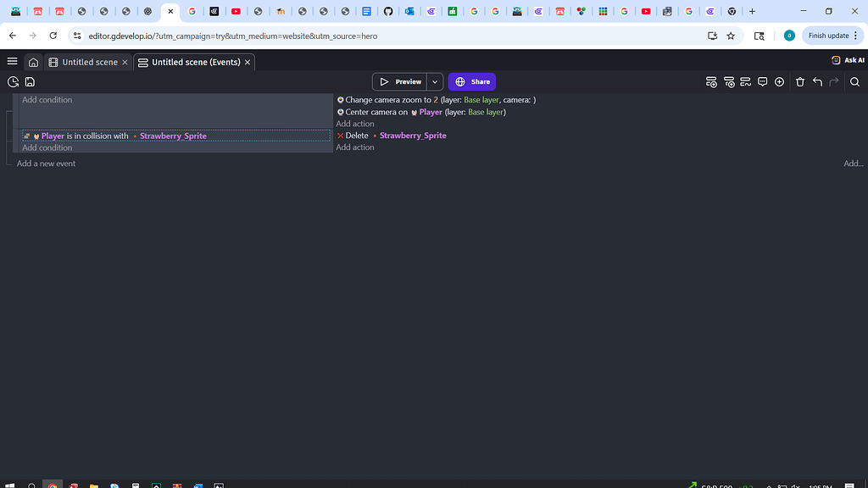Screen dimensions: 868x488
Task: Add a comment using the speech bubble icon
Action: click(x=762, y=81)
